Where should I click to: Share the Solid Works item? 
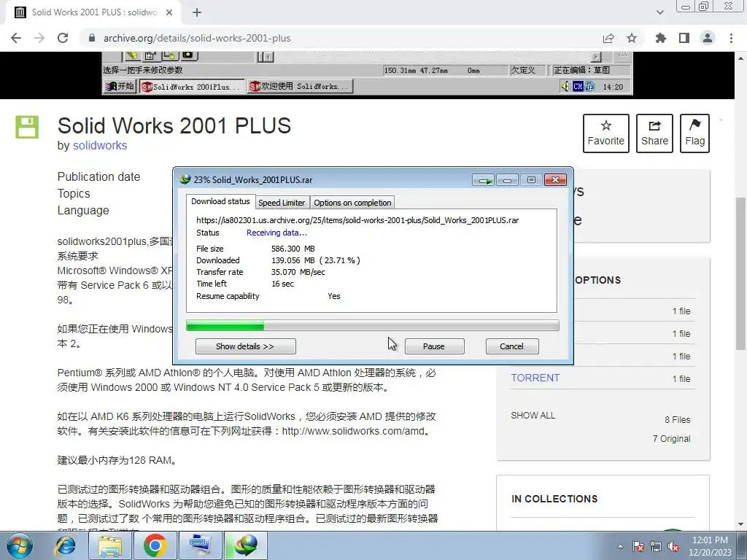click(654, 133)
